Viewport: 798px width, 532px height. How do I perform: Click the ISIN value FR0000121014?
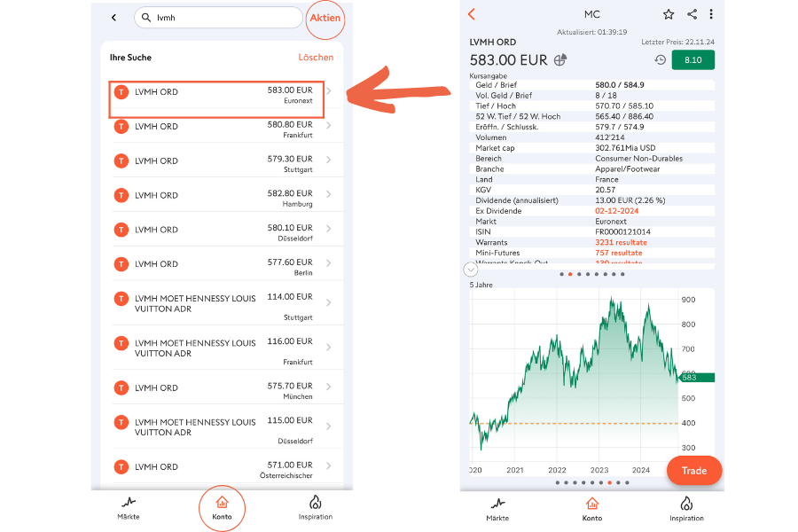(x=622, y=231)
